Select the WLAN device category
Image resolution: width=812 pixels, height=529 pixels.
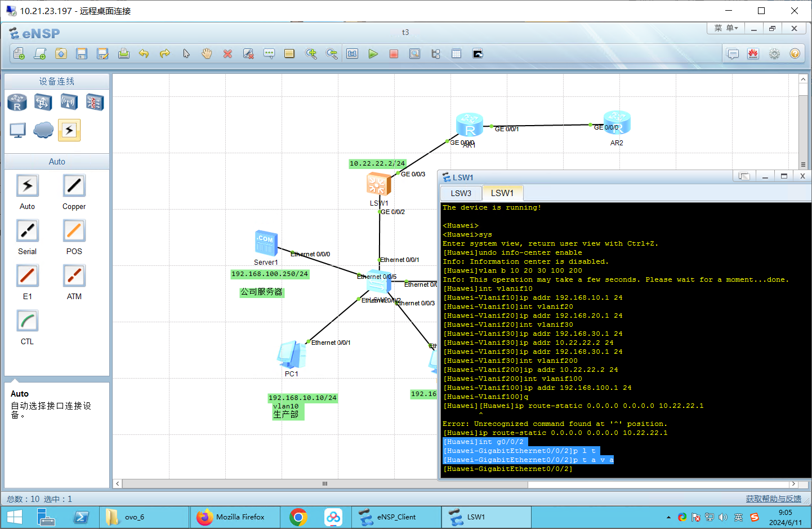click(x=69, y=103)
